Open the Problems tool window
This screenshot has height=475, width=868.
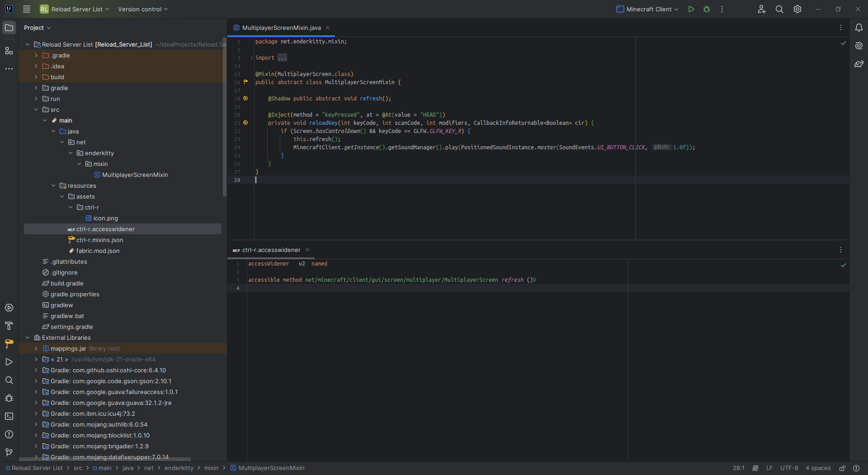point(9,434)
